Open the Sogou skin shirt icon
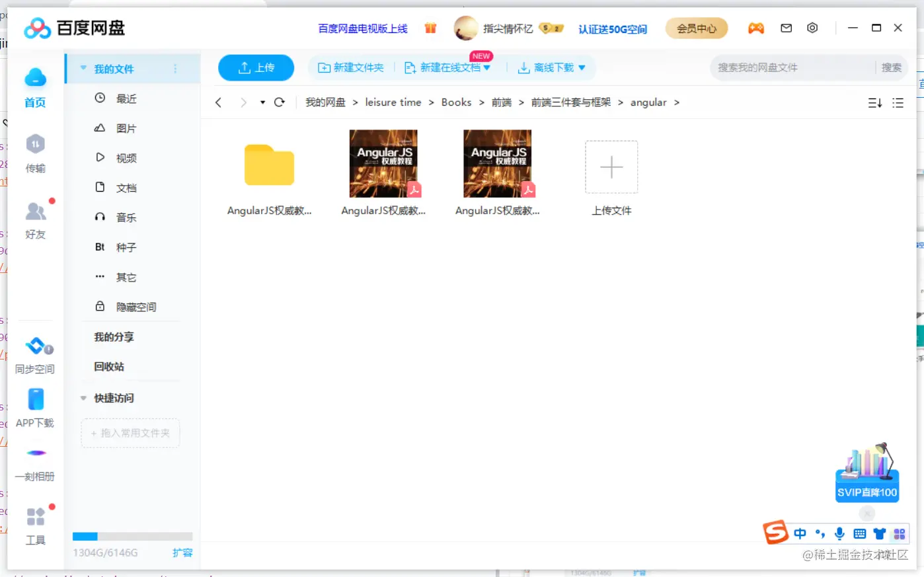Image resolution: width=924 pixels, height=577 pixels. click(x=879, y=533)
